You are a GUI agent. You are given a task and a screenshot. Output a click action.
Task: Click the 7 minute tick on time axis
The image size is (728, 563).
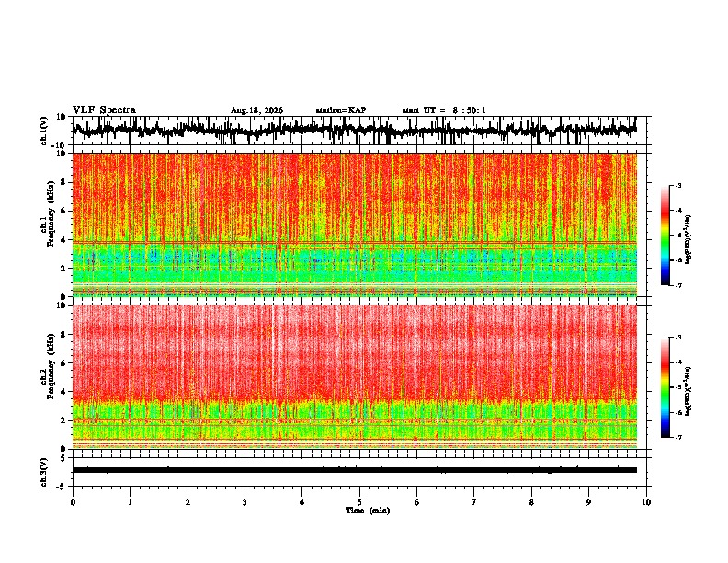tap(474, 502)
